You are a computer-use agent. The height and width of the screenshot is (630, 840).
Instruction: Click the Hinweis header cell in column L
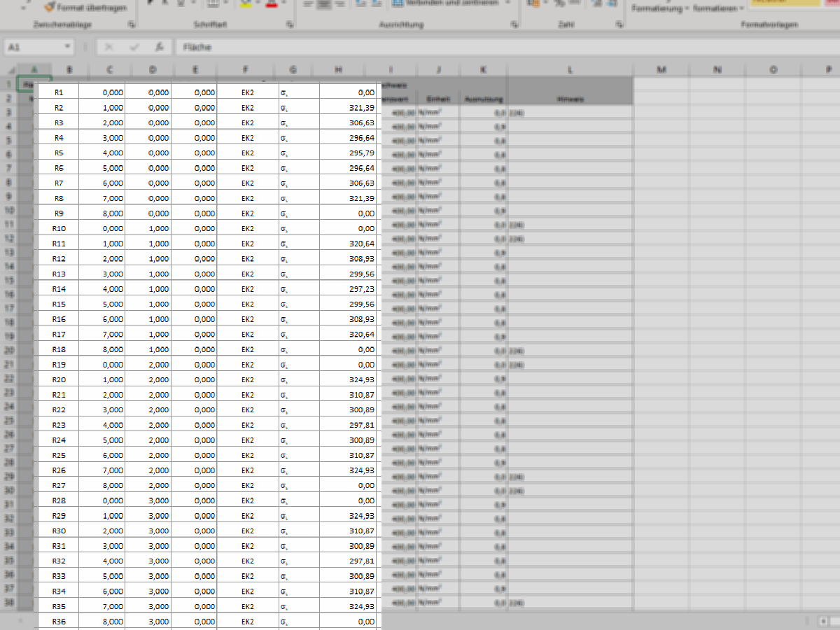(570, 99)
